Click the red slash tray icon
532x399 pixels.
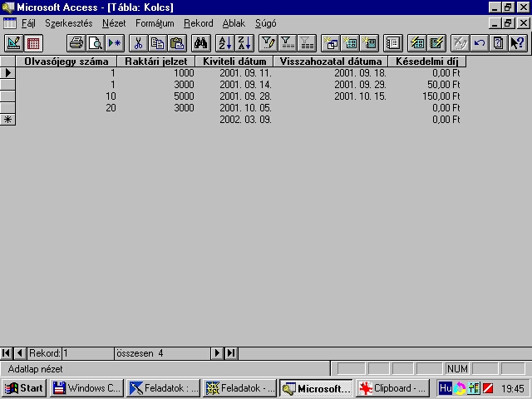(488, 388)
